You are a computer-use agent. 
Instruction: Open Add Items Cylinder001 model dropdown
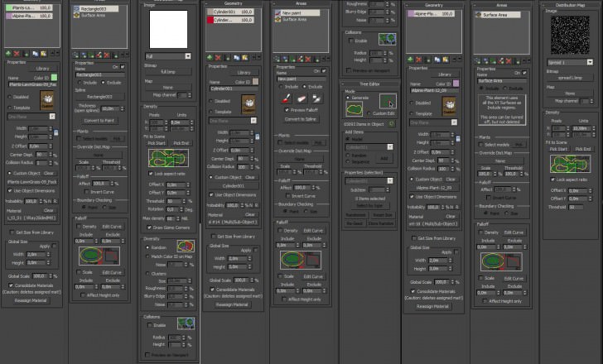point(369,147)
